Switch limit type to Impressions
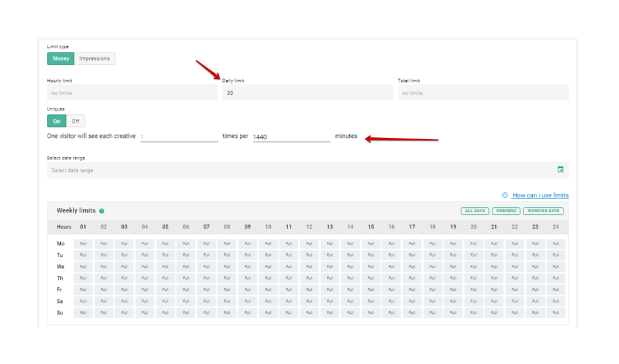The width and height of the screenshot is (619, 364). point(94,59)
